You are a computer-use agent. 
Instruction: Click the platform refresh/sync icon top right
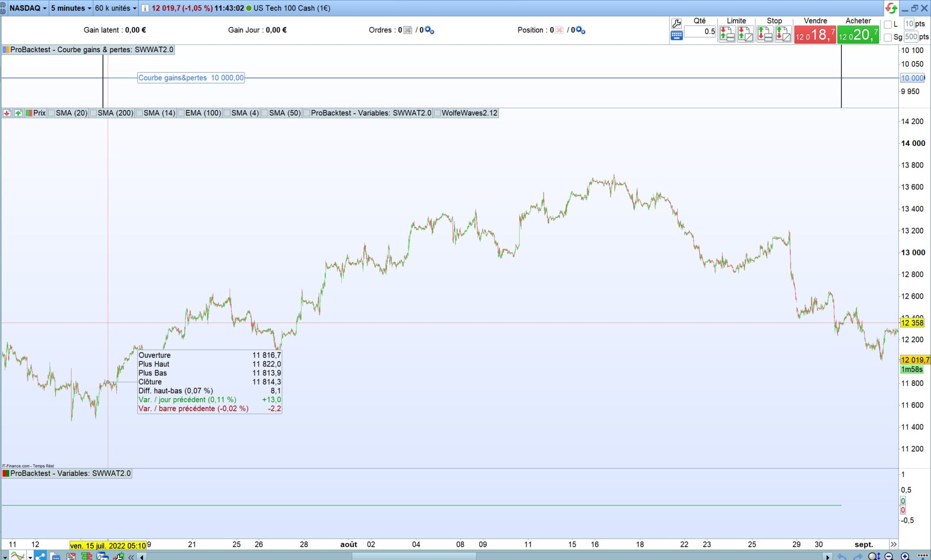[x=891, y=8]
